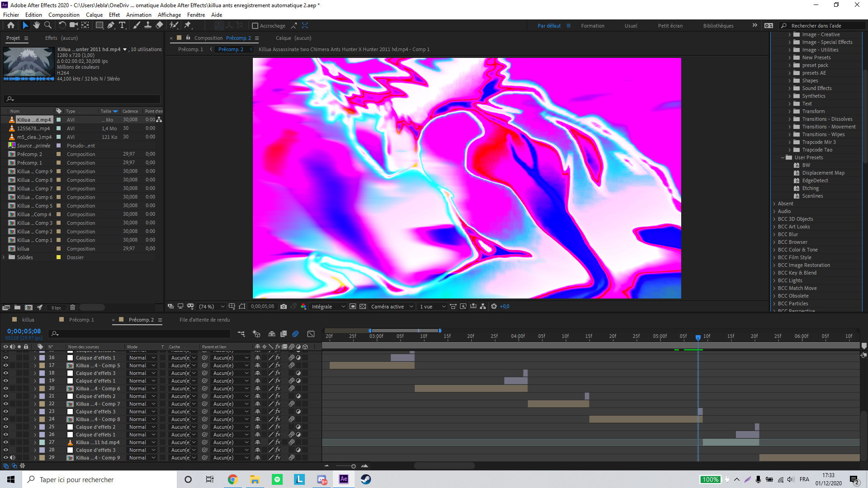
Task: Switch to the killua timeline tab
Action: pos(28,320)
